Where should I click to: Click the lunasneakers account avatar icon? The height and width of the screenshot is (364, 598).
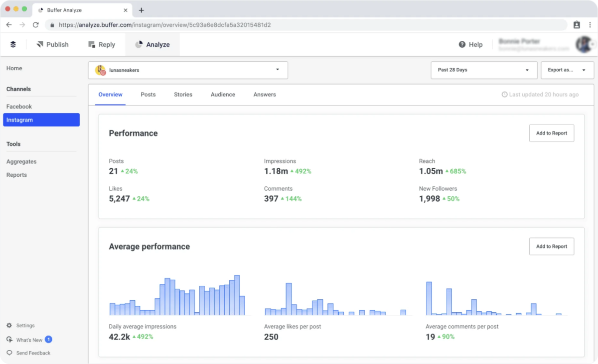[100, 70]
